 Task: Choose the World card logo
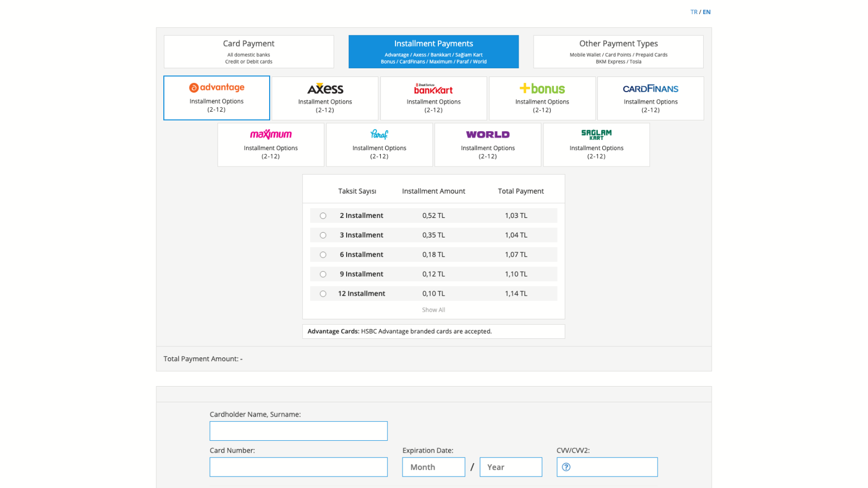pyautogui.click(x=488, y=134)
